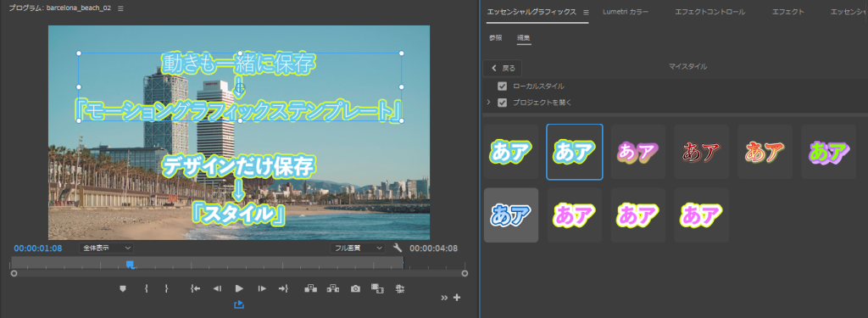Click the 00:00:01:08 current timecode
Viewport: 868px width, 318px height.
(37, 248)
